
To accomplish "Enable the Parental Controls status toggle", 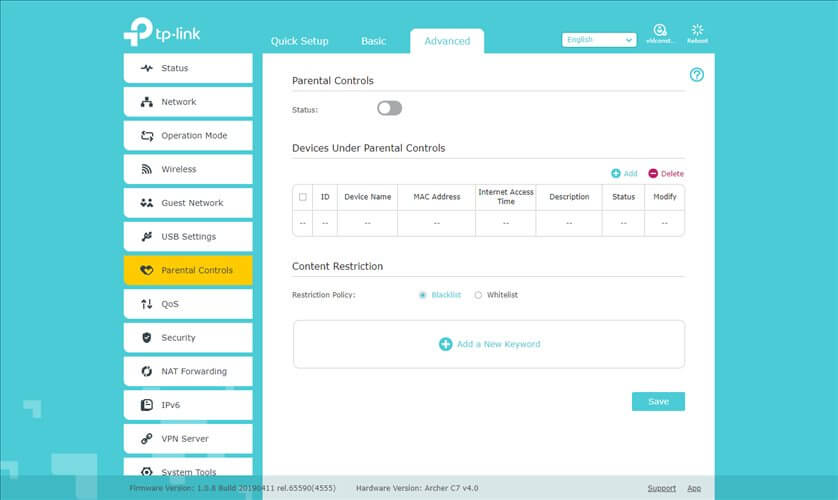I will point(389,108).
